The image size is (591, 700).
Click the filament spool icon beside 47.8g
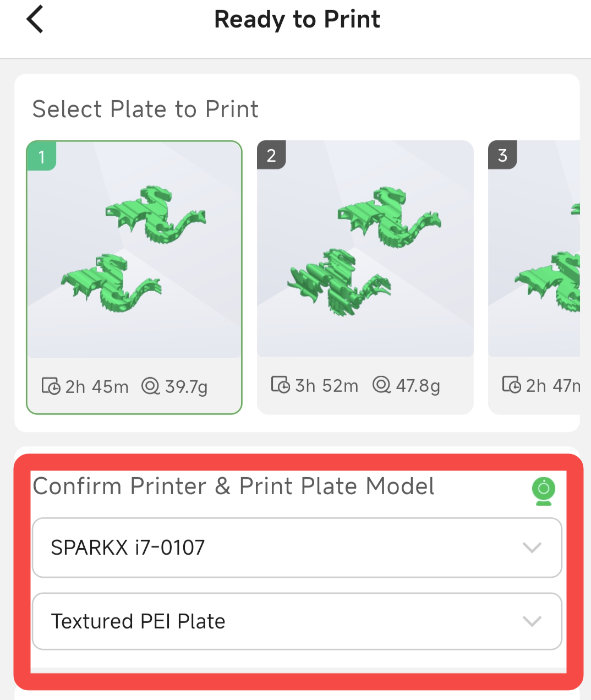point(381,385)
